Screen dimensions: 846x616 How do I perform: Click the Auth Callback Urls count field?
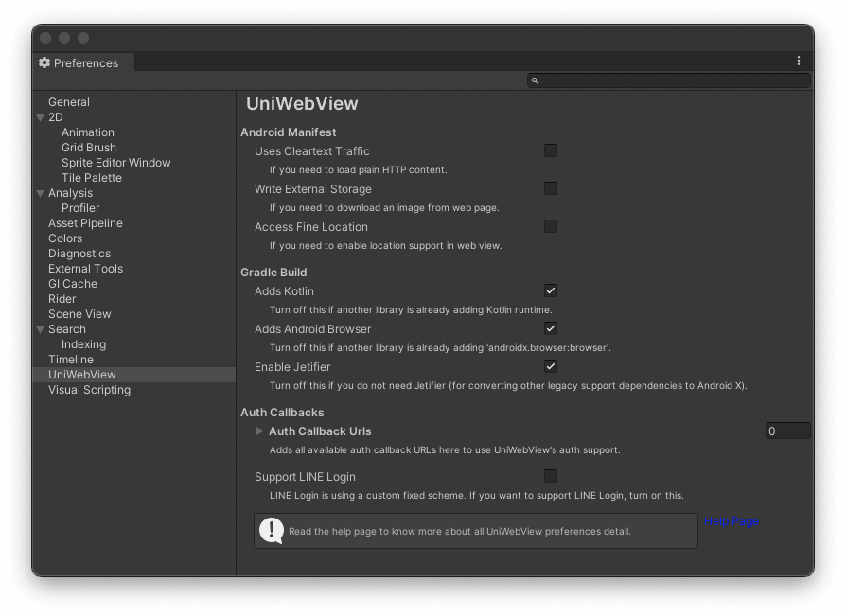787,431
